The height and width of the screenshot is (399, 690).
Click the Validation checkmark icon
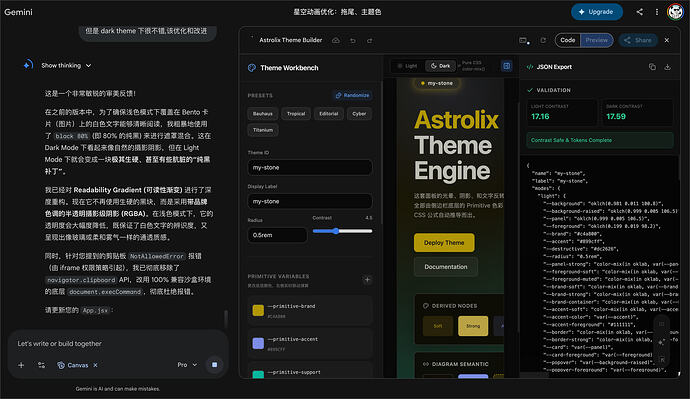pos(530,90)
